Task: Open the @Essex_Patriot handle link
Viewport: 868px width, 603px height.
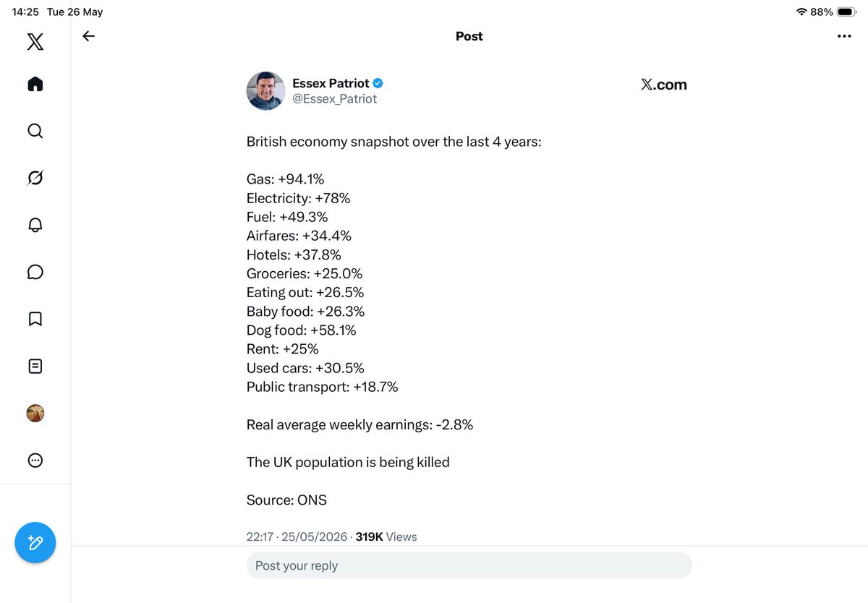Action: pos(334,99)
